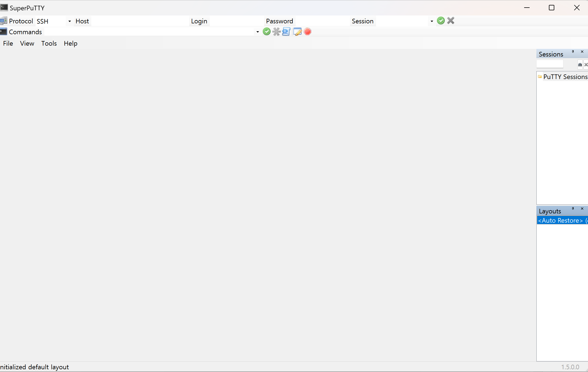The height and width of the screenshot is (372, 588).
Task: Open the View menu
Action: (27, 43)
